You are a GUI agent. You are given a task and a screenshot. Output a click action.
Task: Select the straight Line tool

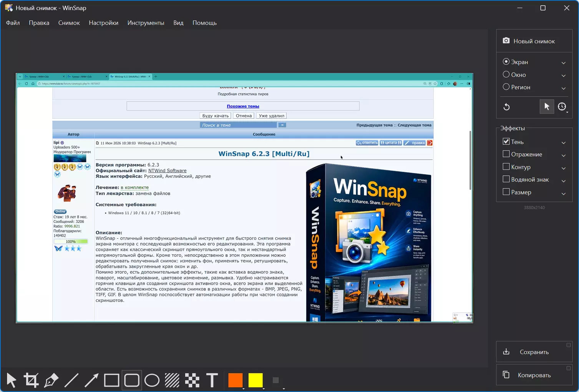[71, 380]
